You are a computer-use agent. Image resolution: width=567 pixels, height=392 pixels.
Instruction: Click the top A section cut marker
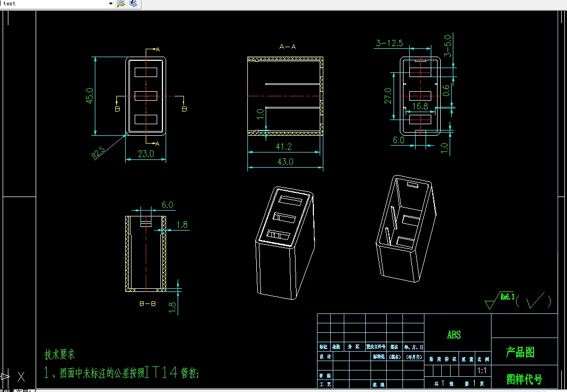point(157,49)
